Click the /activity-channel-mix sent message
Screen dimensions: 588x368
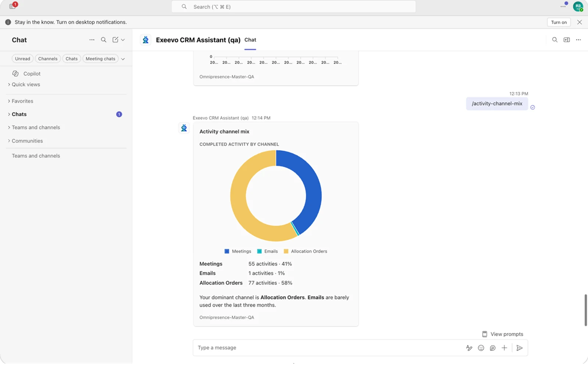coord(497,104)
